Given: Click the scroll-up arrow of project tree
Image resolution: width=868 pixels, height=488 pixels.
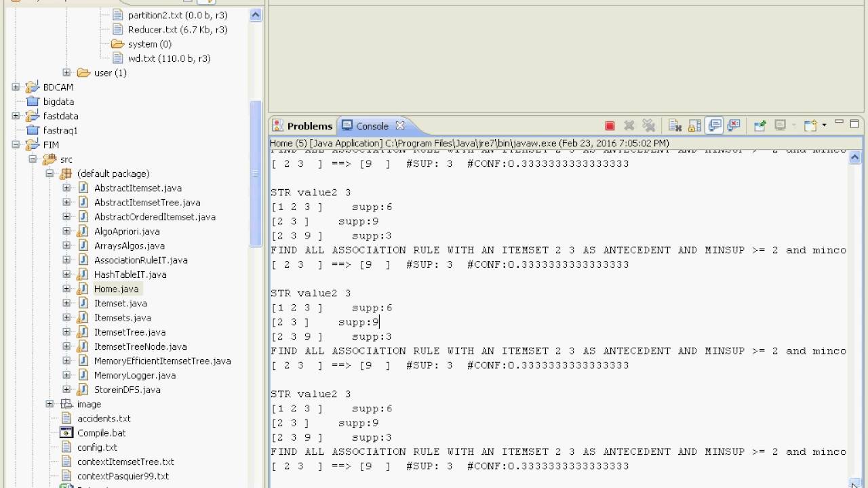Looking at the screenshot, I should pos(256,15).
